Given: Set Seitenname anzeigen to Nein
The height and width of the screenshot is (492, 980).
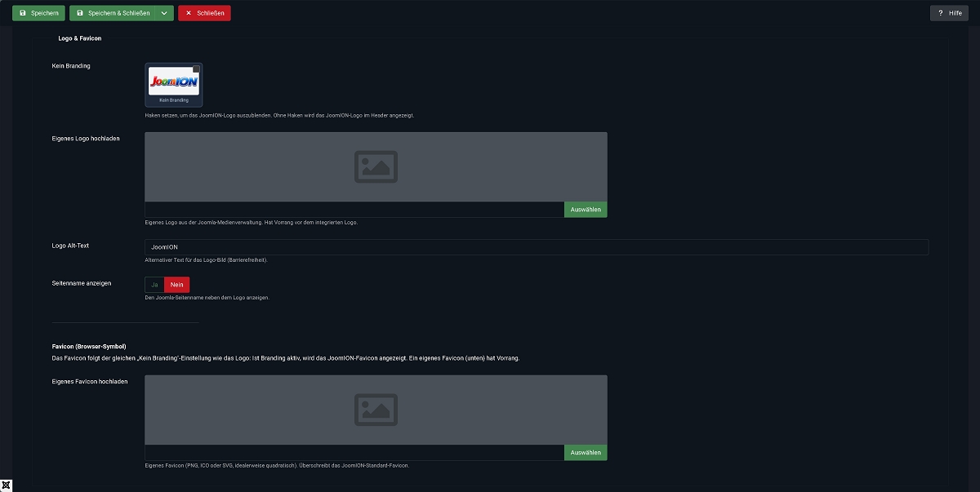Looking at the screenshot, I should click(x=176, y=285).
